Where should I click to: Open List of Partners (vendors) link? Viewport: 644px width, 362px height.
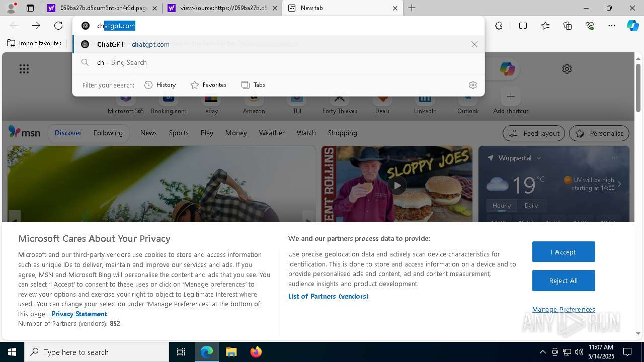(328, 296)
